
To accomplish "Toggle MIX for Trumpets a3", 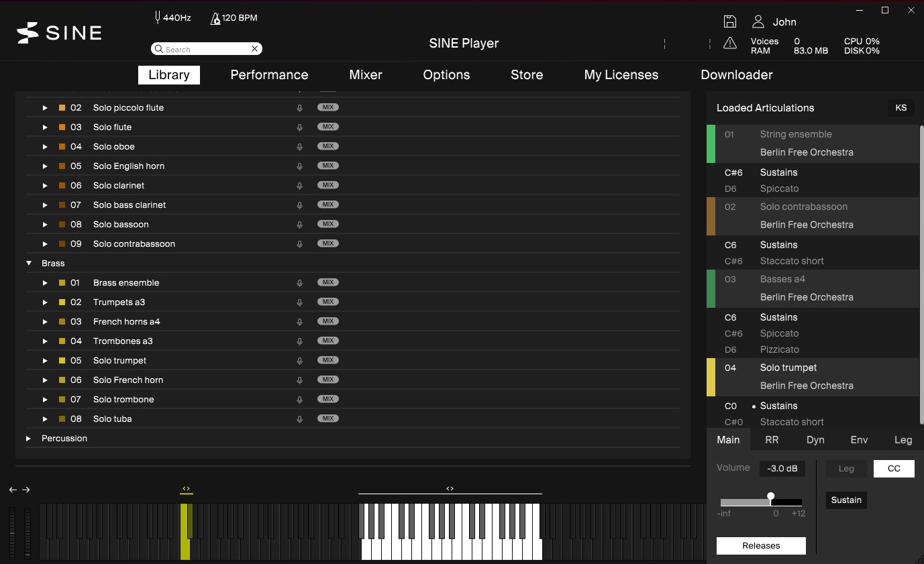I will pos(328,302).
